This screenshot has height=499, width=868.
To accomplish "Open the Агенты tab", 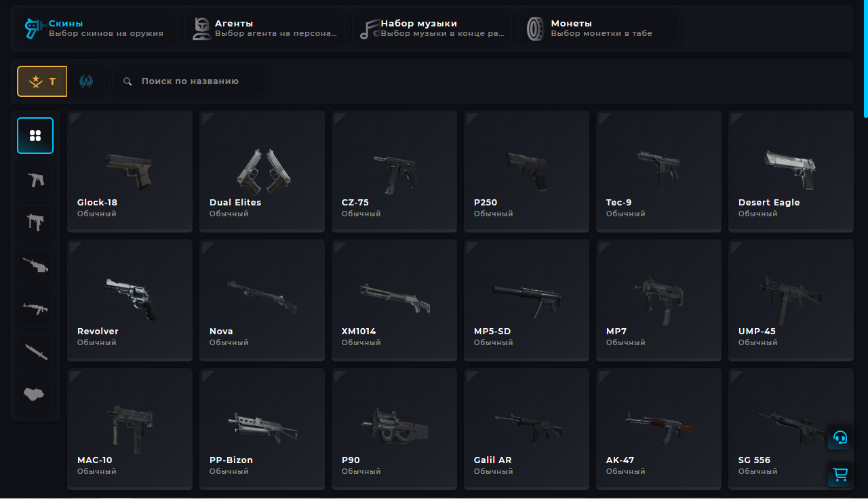I will (x=264, y=28).
